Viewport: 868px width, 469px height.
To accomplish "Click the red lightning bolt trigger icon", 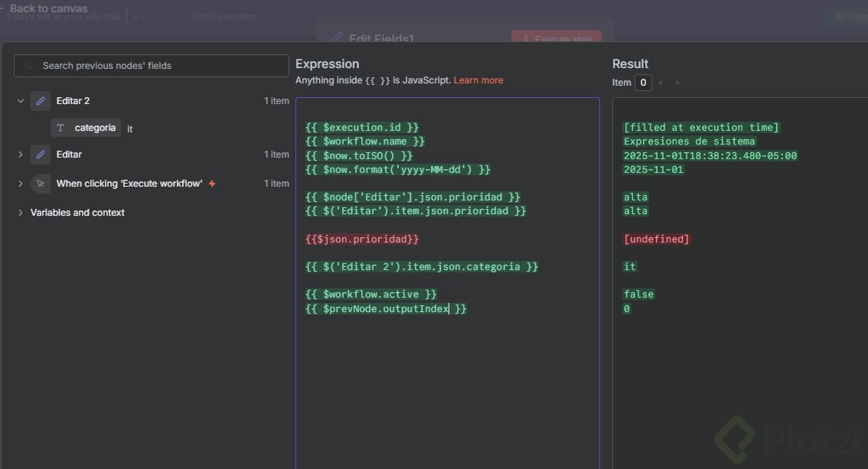I will tap(212, 184).
